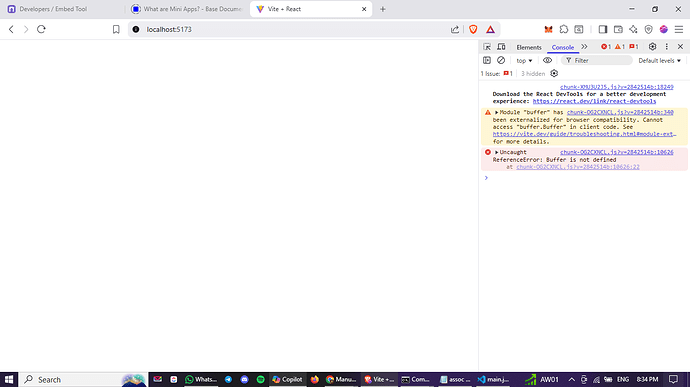
Task: Clear the console output
Action: point(501,60)
